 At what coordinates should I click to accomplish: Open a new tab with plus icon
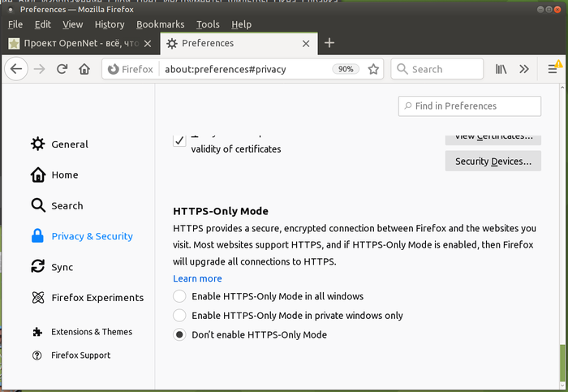[x=329, y=43]
